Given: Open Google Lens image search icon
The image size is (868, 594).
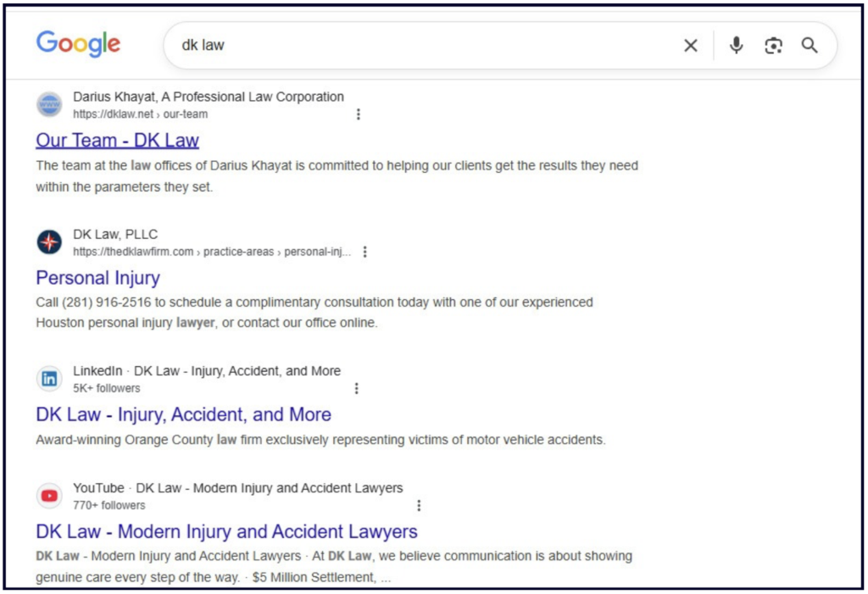Looking at the screenshot, I should point(773,46).
